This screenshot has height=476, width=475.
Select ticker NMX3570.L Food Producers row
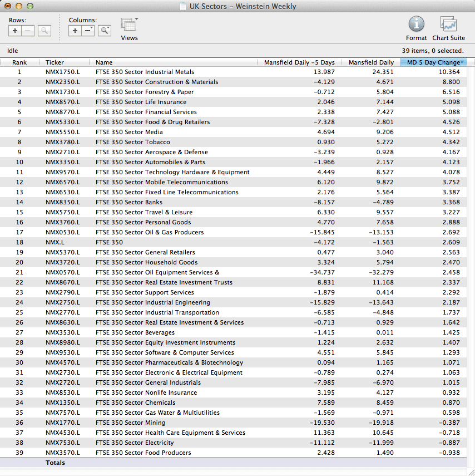coord(62,453)
